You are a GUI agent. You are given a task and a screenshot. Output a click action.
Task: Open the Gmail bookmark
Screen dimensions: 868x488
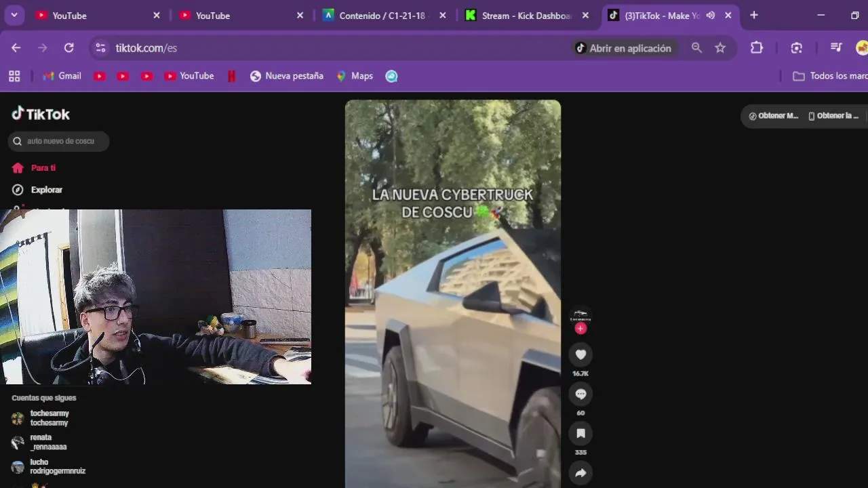pyautogui.click(x=62, y=76)
